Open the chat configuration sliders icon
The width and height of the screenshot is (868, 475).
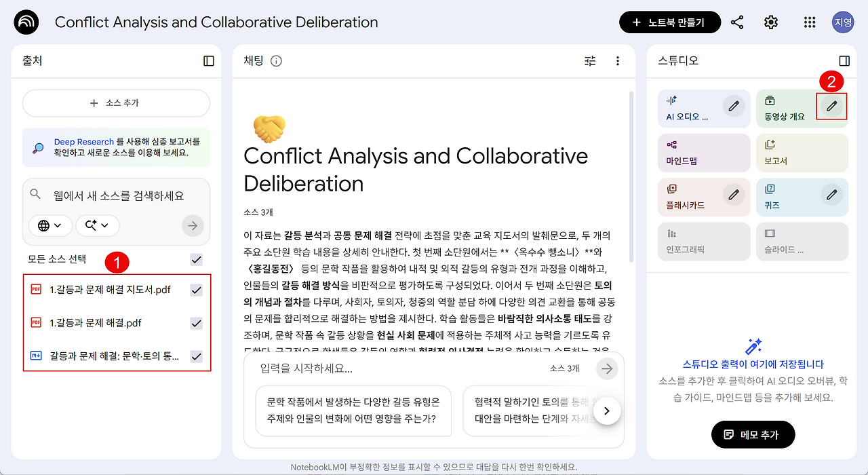pyautogui.click(x=590, y=61)
